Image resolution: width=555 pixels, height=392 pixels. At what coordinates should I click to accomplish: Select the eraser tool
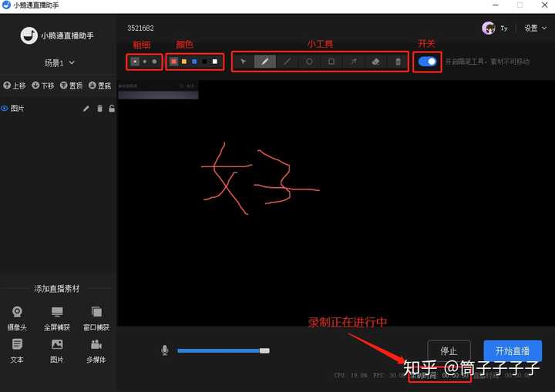(x=376, y=62)
